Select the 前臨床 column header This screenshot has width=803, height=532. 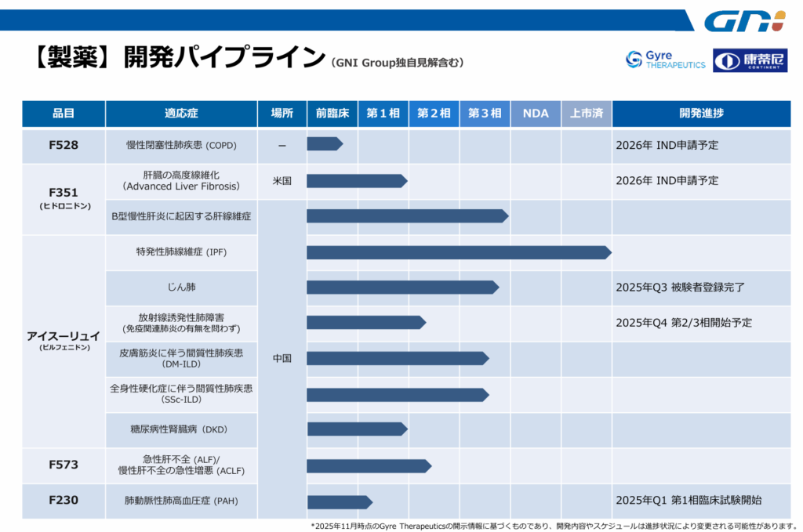coord(332,114)
